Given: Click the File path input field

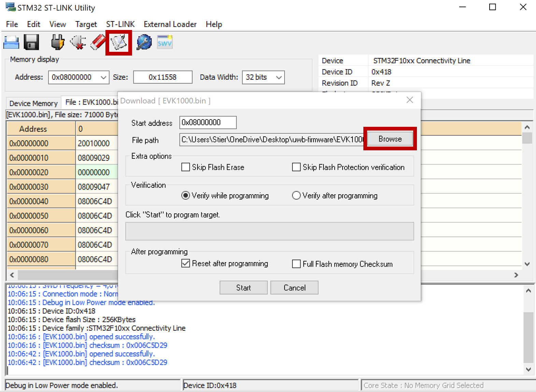Looking at the screenshot, I should pos(272,139).
